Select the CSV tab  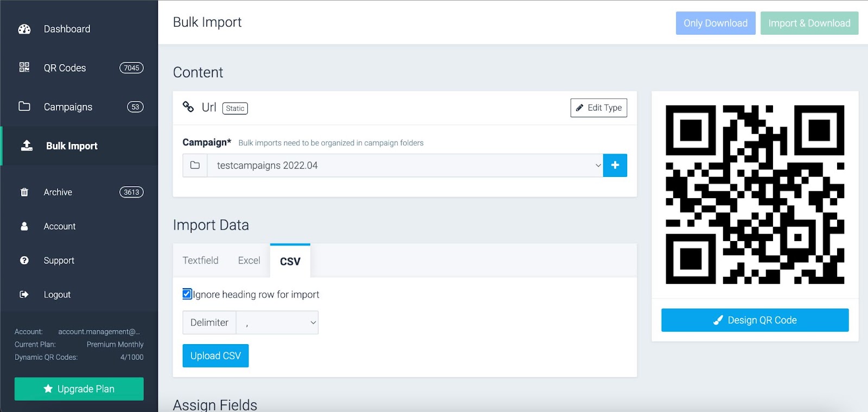pyautogui.click(x=290, y=261)
